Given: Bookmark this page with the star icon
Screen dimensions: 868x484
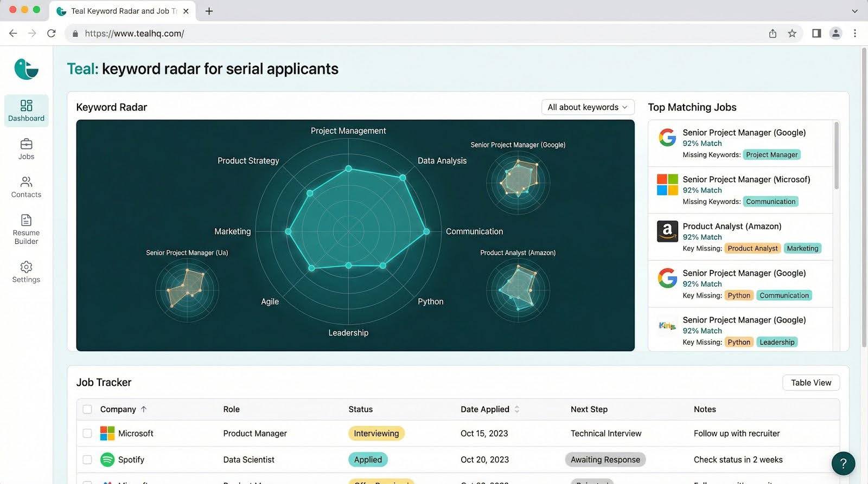Looking at the screenshot, I should (792, 34).
